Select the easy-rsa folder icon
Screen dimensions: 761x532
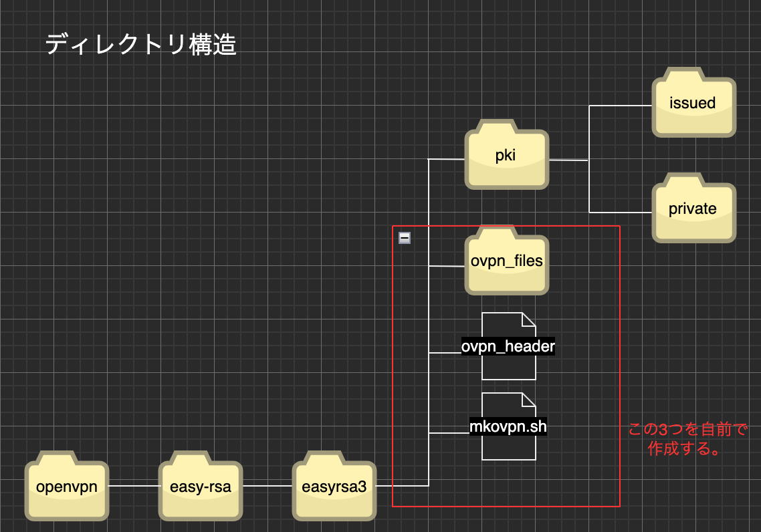[x=199, y=489]
